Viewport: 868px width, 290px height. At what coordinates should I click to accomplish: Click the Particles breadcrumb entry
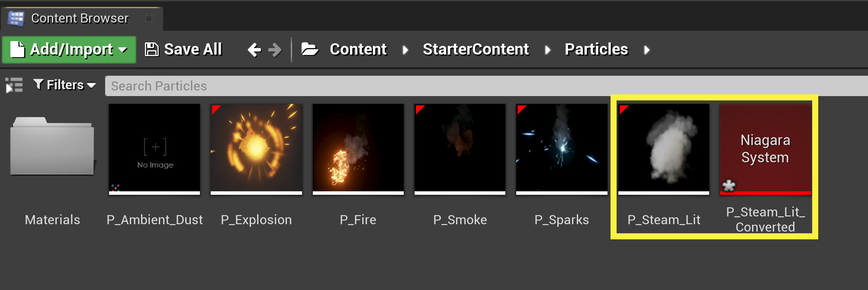coord(596,49)
